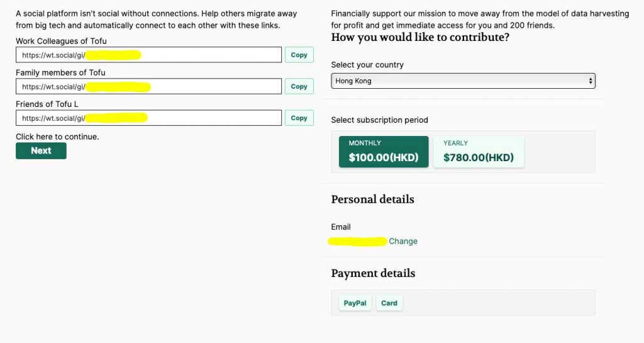Select Card as payment method

pyautogui.click(x=389, y=303)
